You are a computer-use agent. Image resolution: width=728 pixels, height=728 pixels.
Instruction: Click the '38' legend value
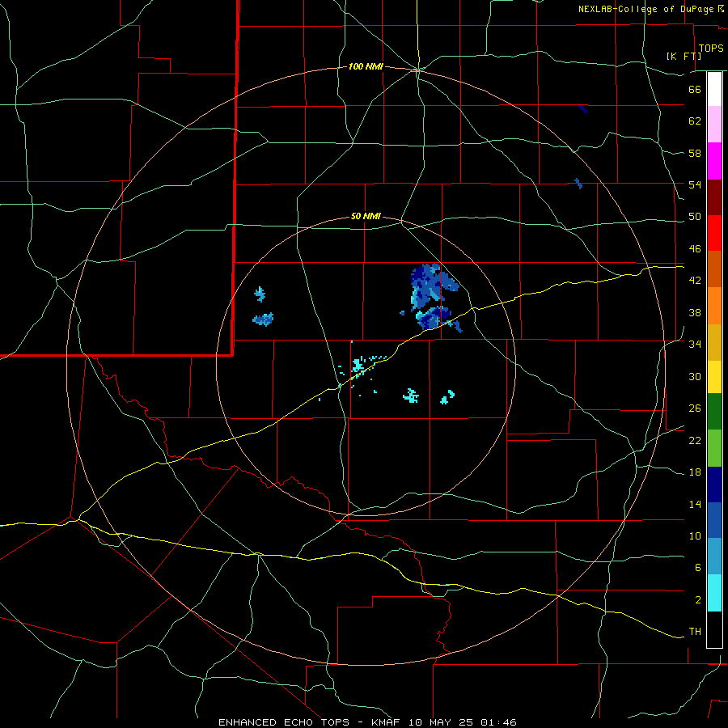pos(695,312)
